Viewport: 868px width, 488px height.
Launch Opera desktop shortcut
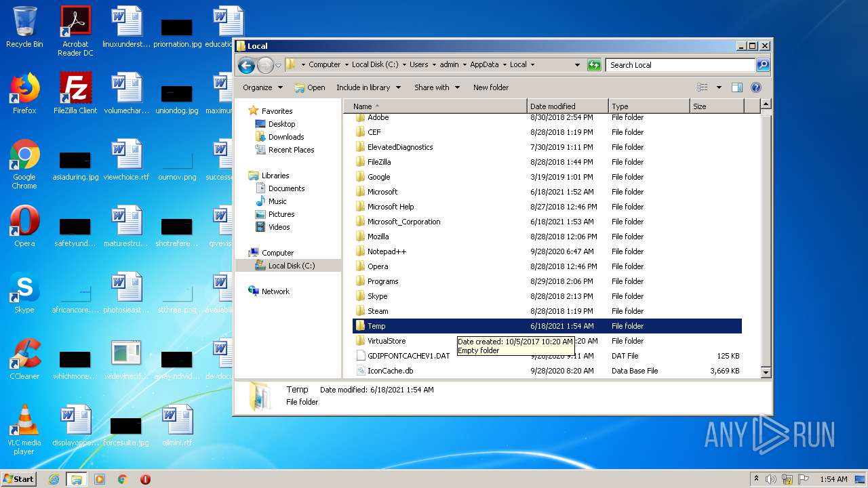pyautogui.click(x=24, y=226)
